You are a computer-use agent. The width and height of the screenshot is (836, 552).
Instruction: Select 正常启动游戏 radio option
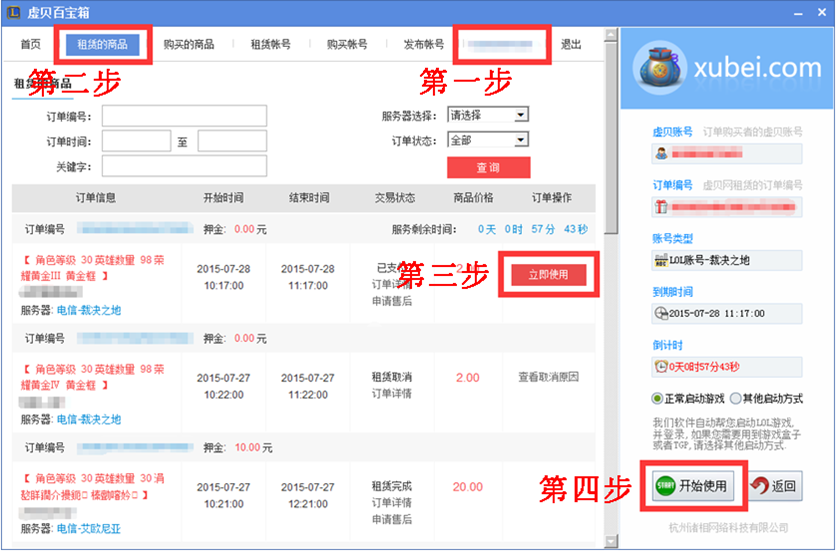tap(657, 398)
